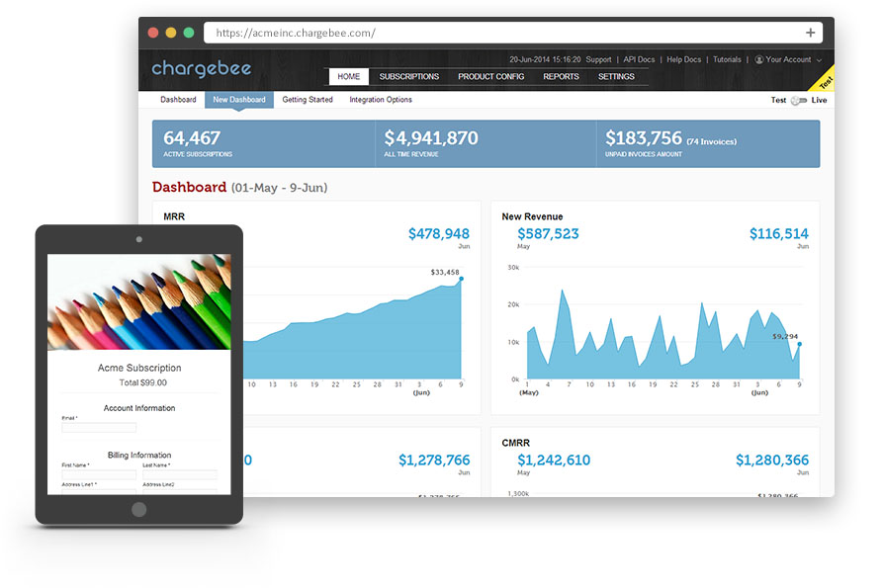This screenshot has height=588, width=883.
Task: Toggle the Test/Live mode switch
Action: tap(798, 100)
